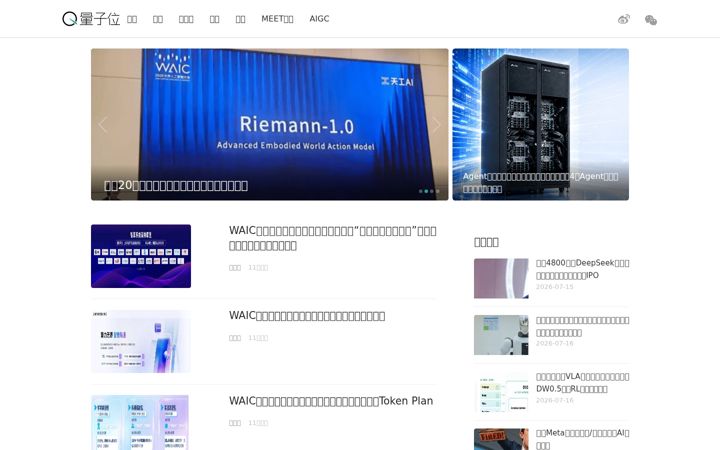This screenshot has width=720, height=450.
Task: Open the dark purple logo-grid article thumbnail
Action: pos(141,256)
